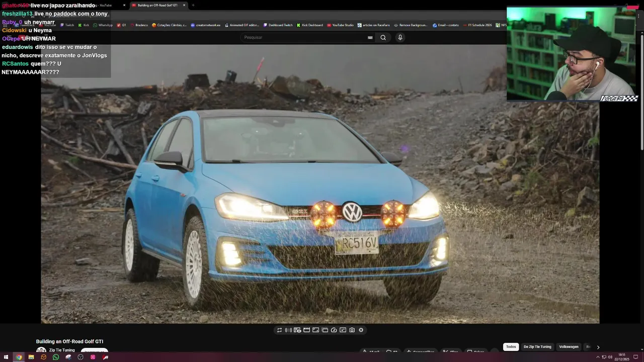Open the Bradesco bookmark

point(138,25)
